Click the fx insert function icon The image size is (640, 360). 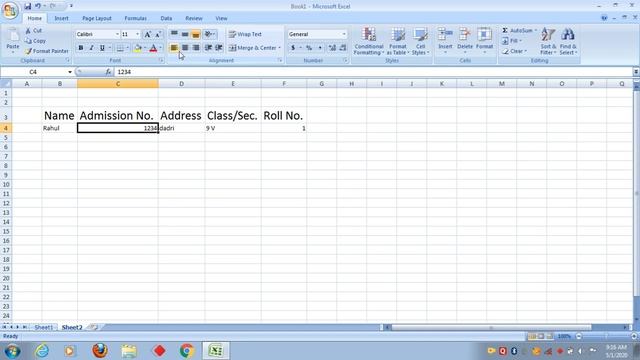click(108, 72)
